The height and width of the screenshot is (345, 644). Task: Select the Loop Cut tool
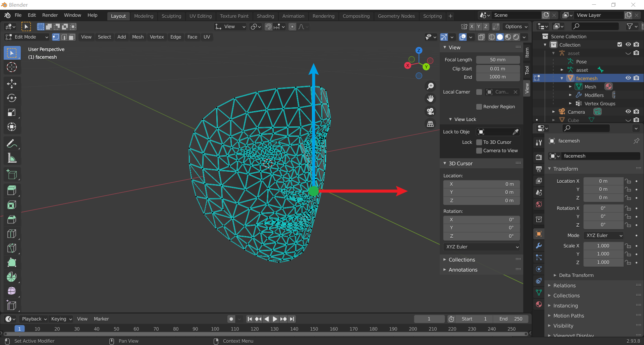(x=12, y=234)
